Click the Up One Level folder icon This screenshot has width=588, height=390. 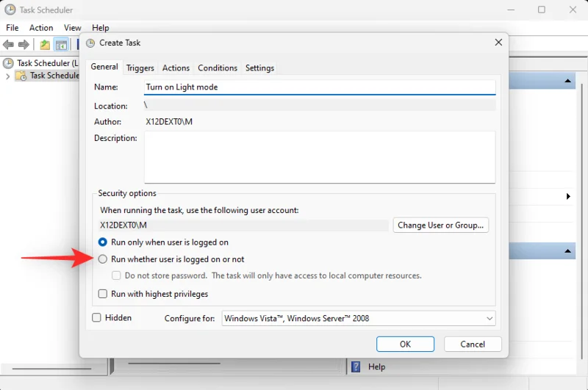tap(45, 45)
